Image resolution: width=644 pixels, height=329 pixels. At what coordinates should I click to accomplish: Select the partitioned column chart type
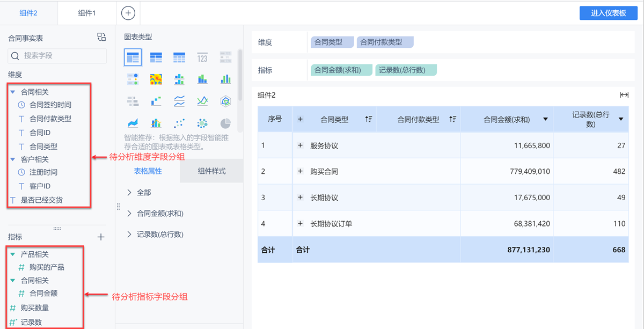[x=179, y=79]
